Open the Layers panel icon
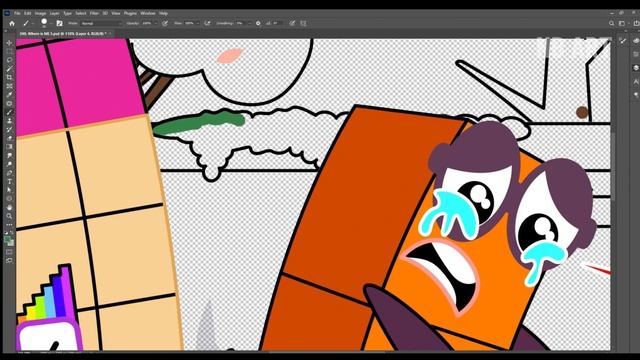 636,67
